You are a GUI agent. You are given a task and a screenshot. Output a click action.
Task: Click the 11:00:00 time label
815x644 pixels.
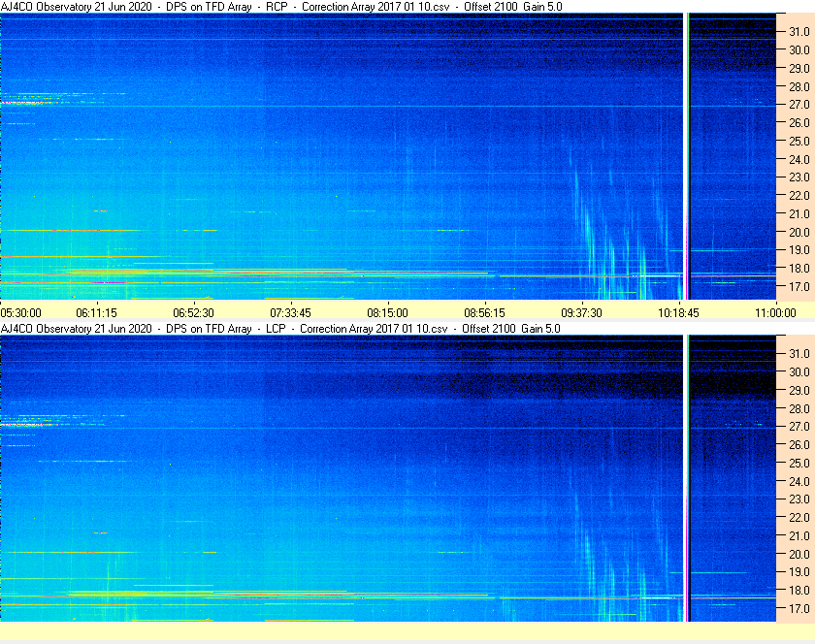pyautogui.click(x=775, y=313)
